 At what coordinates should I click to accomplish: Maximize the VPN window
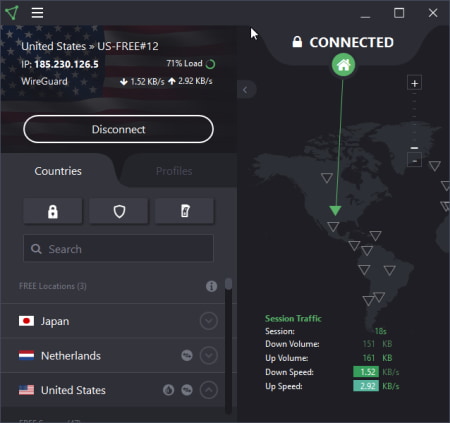399,13
